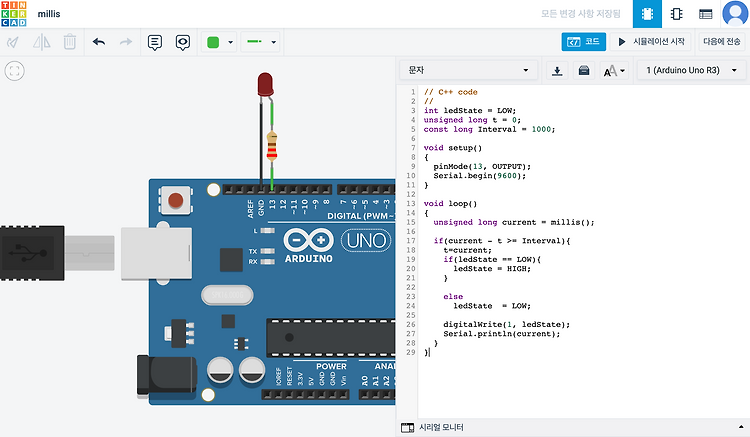Click the 'Serial.println(current);' line
This screenshot has height=437, width=750.
(x=501, y=334)
